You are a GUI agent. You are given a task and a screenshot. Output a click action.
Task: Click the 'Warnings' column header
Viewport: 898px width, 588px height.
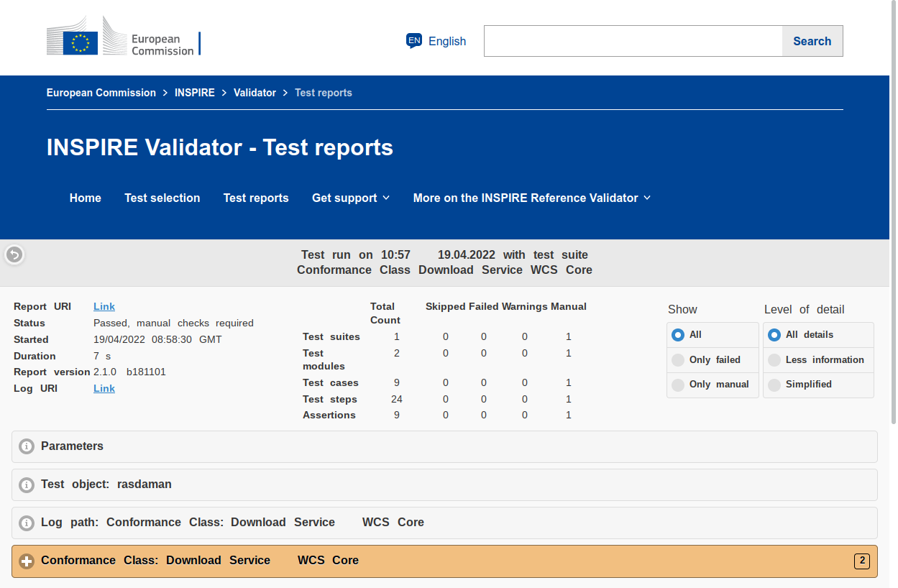(x=525, y=306)
